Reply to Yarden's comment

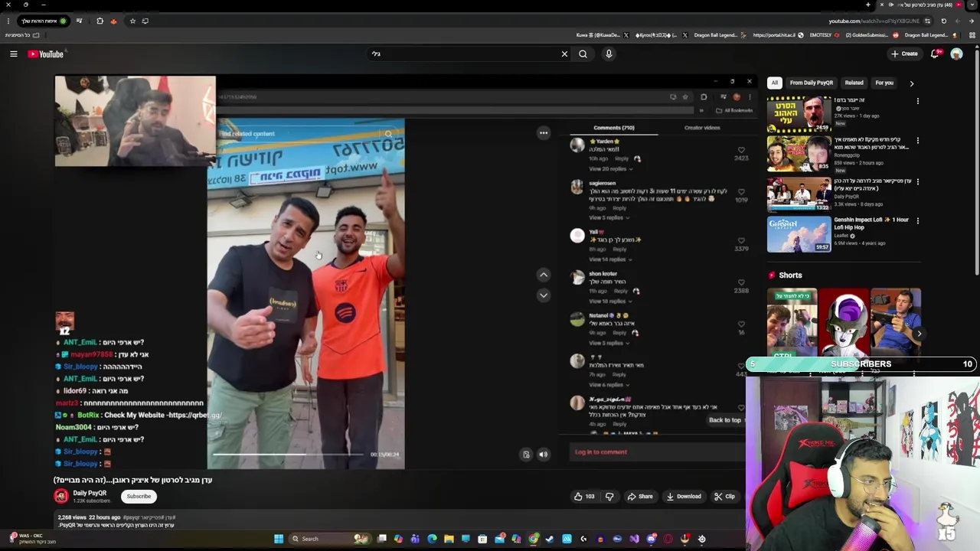[622, 158]
